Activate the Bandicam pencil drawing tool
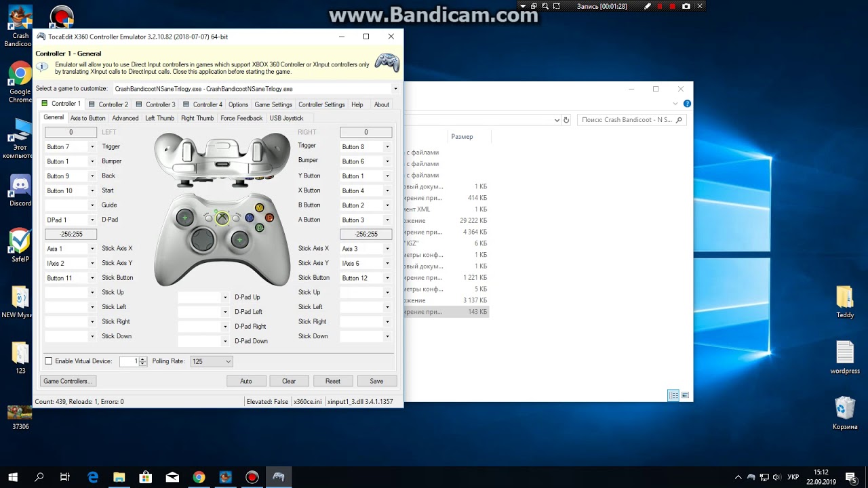Screen dimensions: 868x488 coord(648,6)
